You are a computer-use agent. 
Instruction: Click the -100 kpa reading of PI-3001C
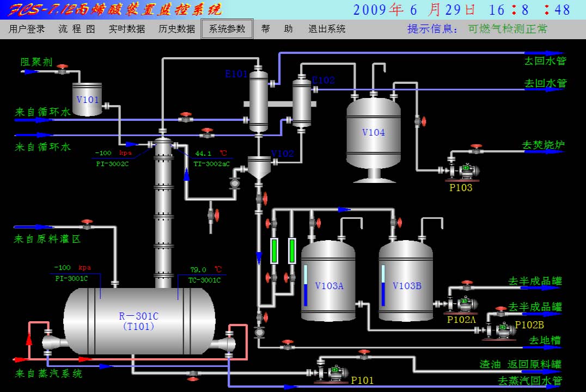(72, 267)
